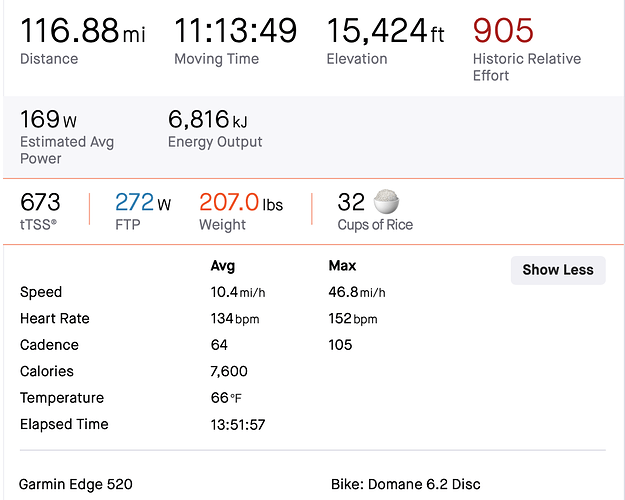
Task: Click the Avg column header
Action: point(222,266)
